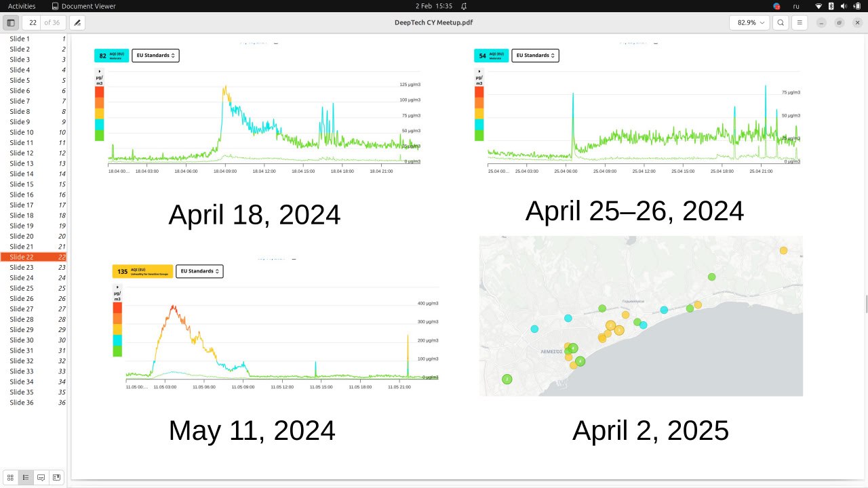
Task: Open the hamburger main menu
Action: tap(800, 22)
